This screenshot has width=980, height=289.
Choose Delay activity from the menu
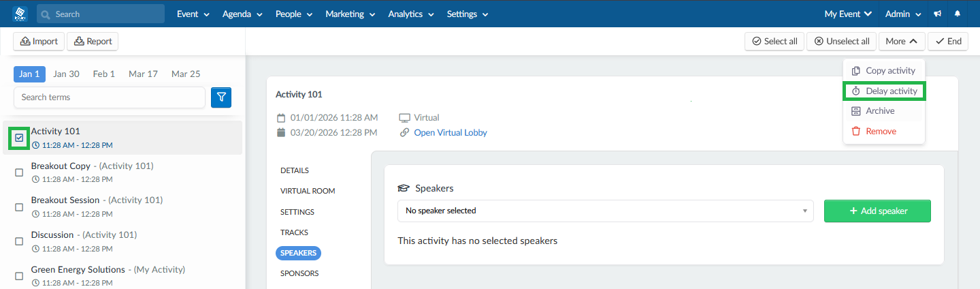coord(884,91)
